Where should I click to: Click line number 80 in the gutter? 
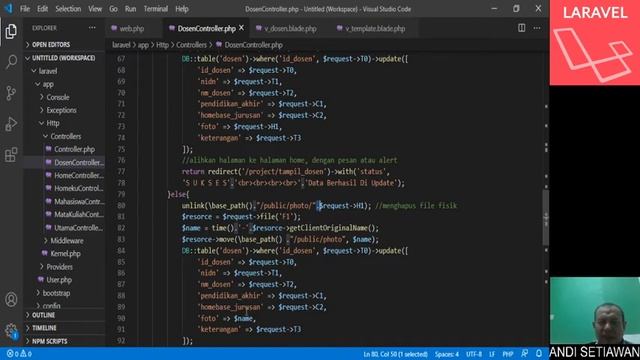121,206
